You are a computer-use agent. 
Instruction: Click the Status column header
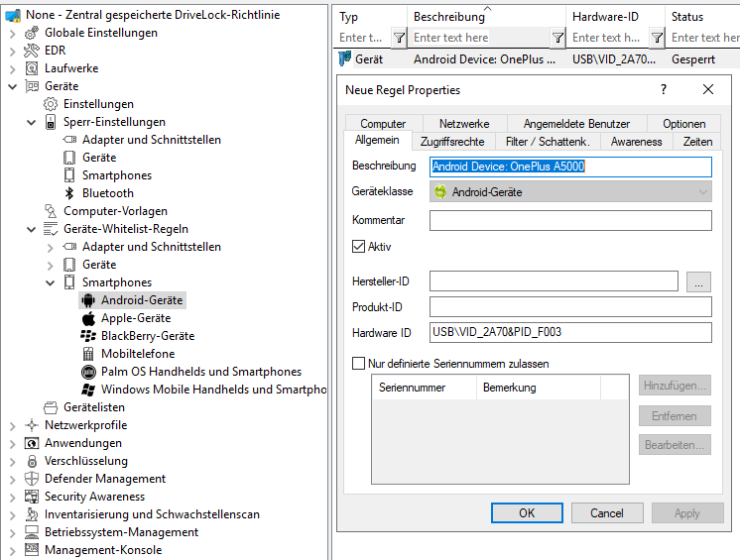tap(702, 17)
